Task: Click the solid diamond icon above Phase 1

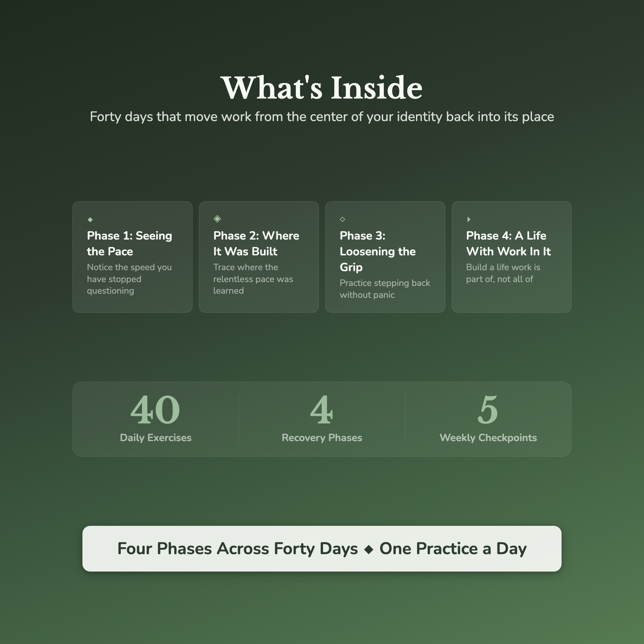Action: [x=90, y=219]
